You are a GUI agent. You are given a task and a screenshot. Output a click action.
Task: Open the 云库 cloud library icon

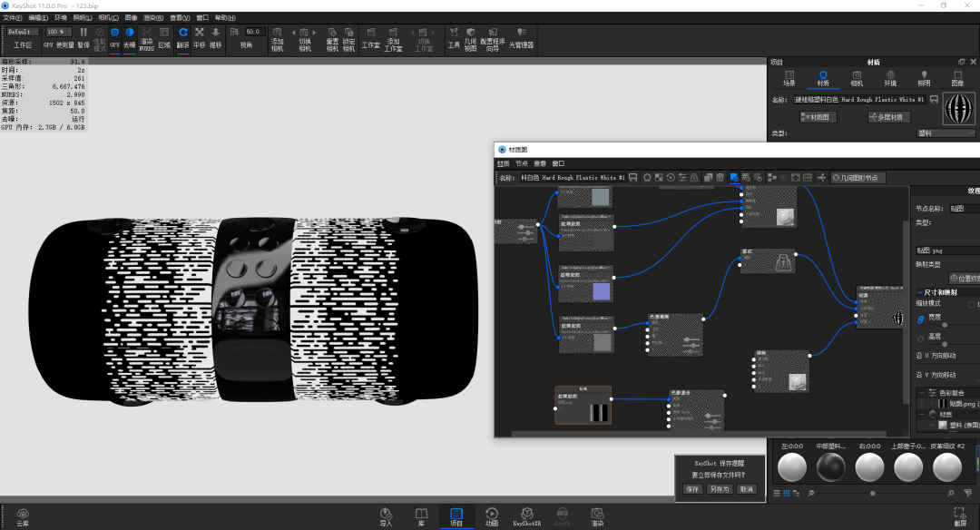[23, 517]
